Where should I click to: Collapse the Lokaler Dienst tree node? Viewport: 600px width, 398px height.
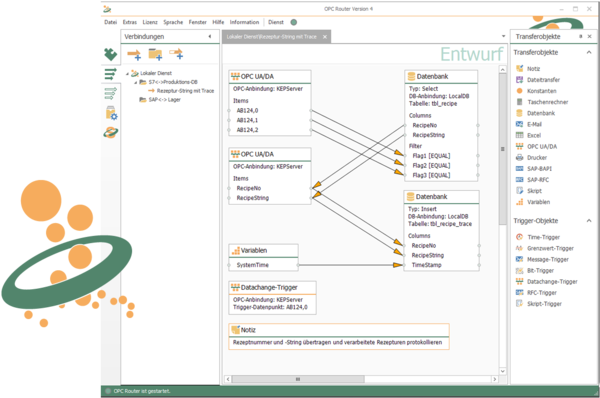127,73
